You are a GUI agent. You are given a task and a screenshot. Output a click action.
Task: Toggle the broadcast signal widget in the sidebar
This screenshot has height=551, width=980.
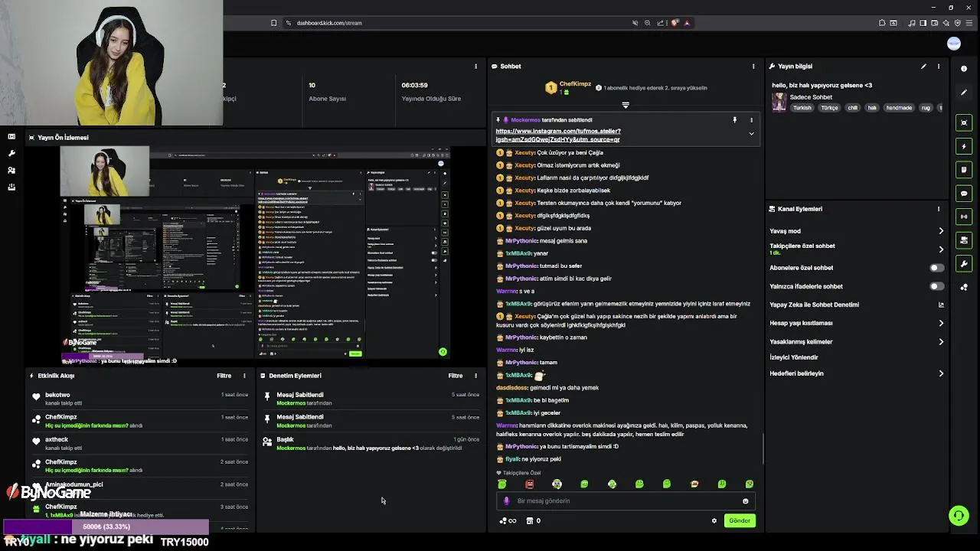point(964,217)
